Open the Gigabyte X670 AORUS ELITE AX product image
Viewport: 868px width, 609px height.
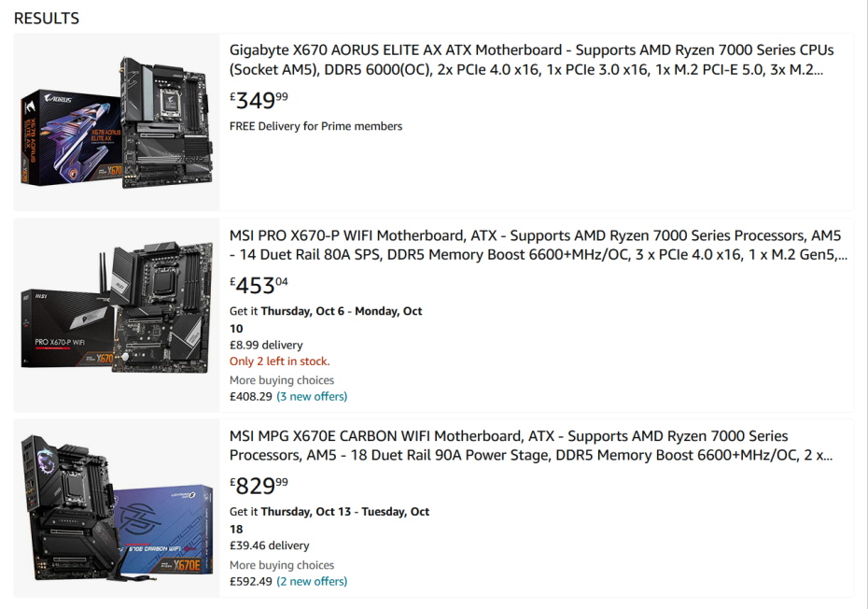click(x=117, y=122)
